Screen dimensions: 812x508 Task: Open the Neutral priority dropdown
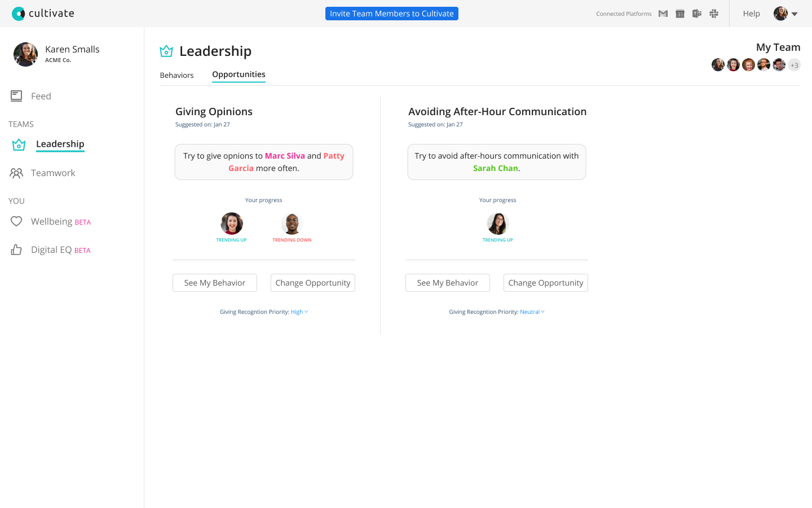coord(532,311)
